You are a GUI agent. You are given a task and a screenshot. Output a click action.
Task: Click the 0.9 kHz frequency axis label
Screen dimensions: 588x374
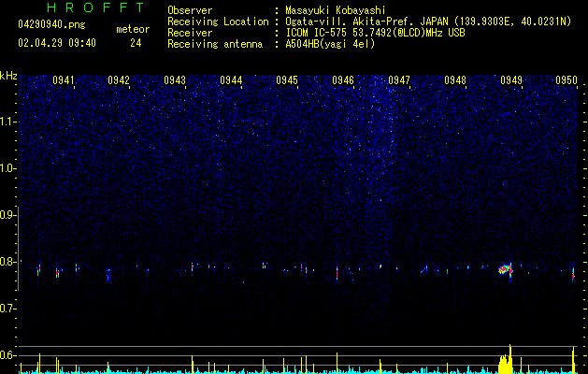[7, 215]
